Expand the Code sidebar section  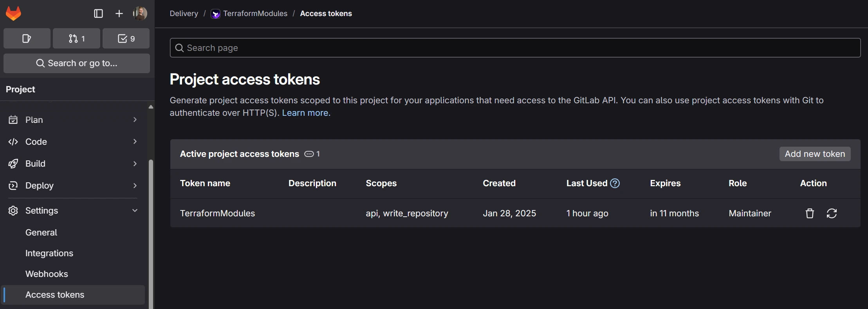click(73, 142)
